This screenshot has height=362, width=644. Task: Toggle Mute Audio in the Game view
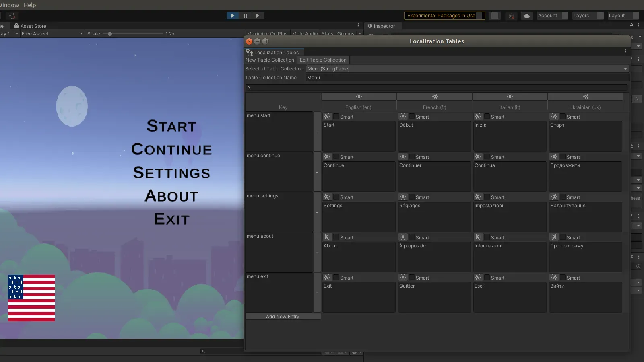[305, 34]
